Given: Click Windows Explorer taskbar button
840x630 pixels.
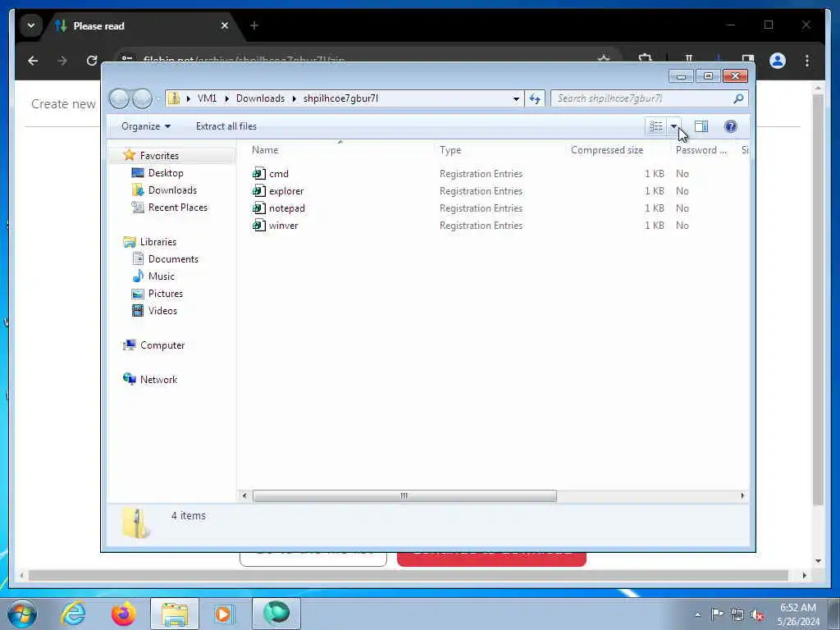Looking at the screenshot, I should coord(175,614).
